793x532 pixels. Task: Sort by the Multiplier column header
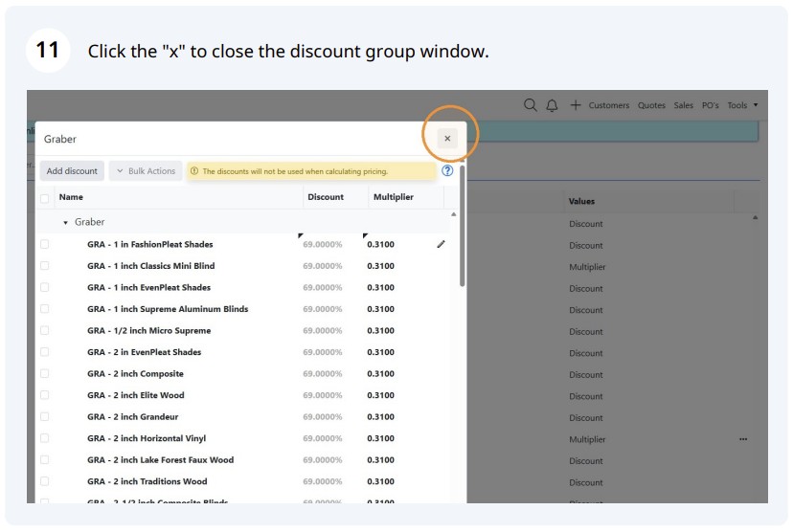point(394,197)
